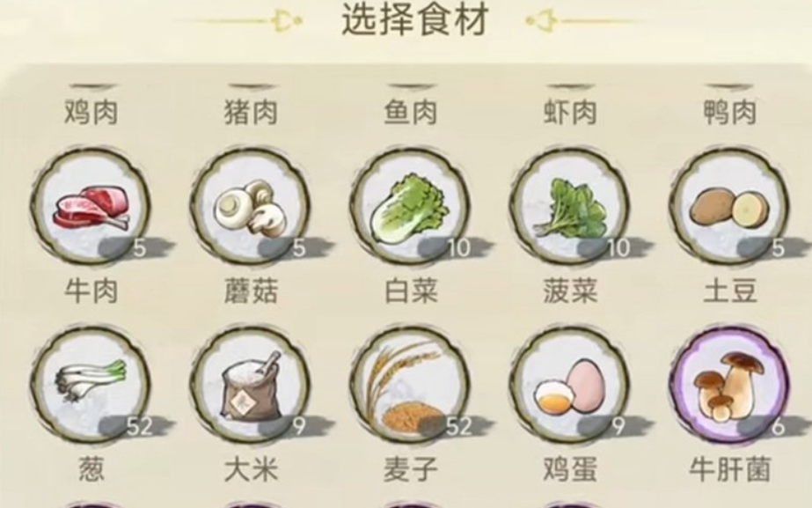
Task: Pick the wheat (麦子) ingredient icon
Action: click(410, 385)
